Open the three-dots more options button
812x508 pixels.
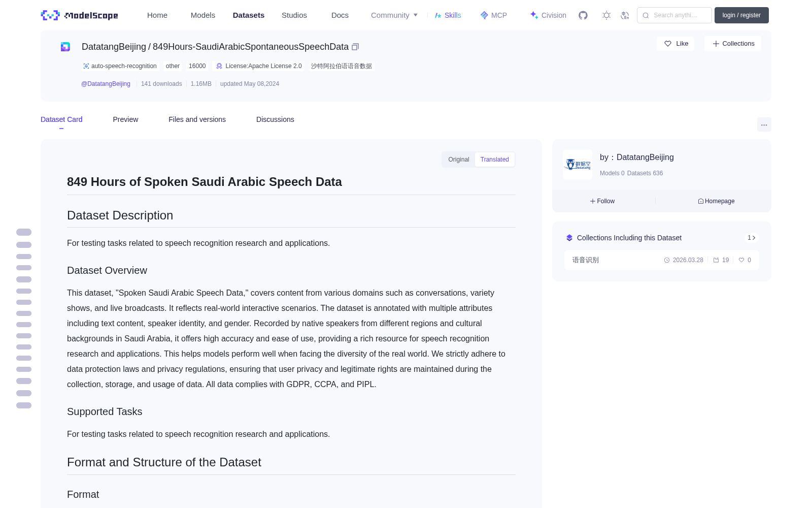(x=764, y=124)
